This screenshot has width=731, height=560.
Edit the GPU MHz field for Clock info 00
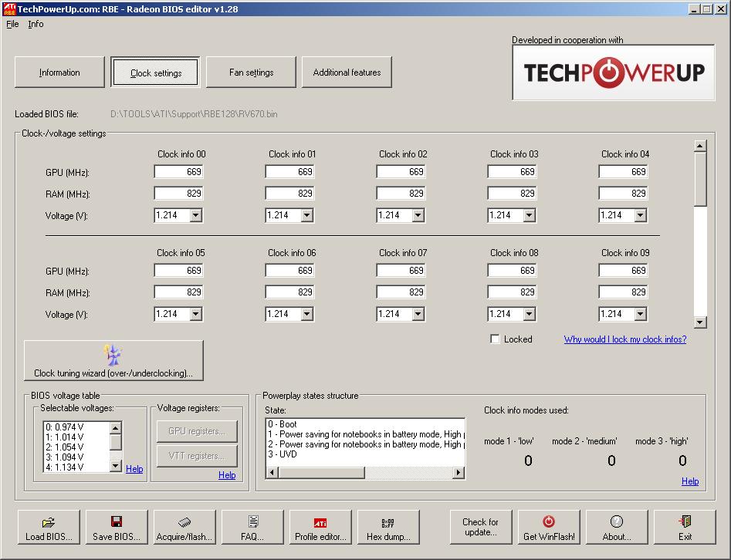[179, 171]
